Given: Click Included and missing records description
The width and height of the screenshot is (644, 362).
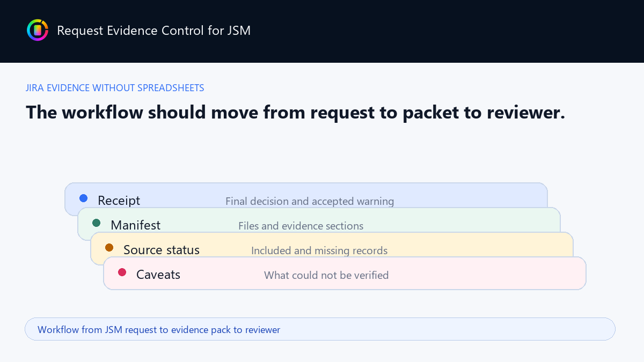Looking at the screenshot, I should pos(319,251).
